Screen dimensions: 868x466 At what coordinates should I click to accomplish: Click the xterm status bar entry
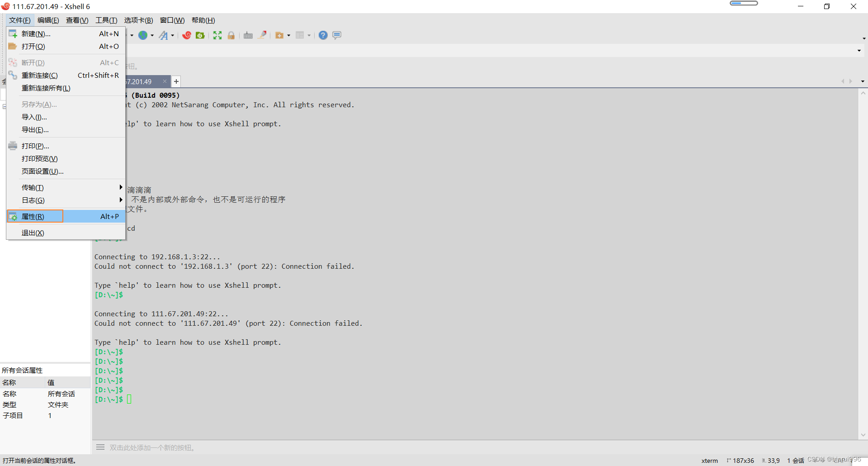tap(709, 461)
